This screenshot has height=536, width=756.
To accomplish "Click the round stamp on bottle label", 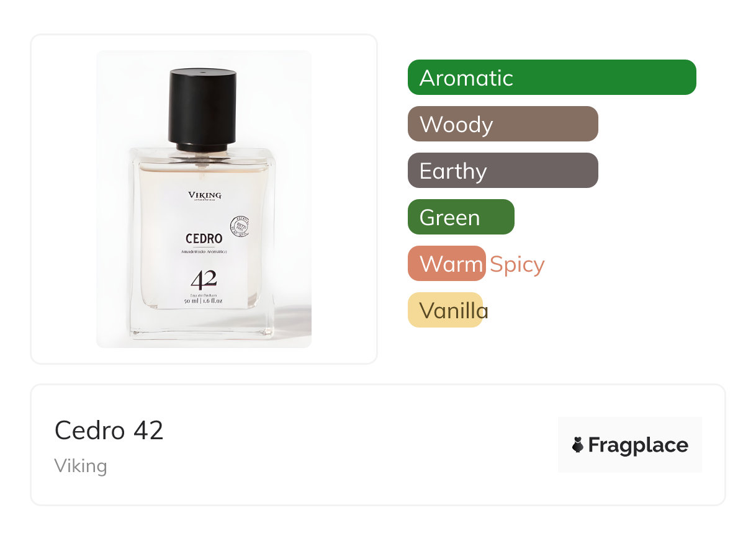I will (240, 226).
